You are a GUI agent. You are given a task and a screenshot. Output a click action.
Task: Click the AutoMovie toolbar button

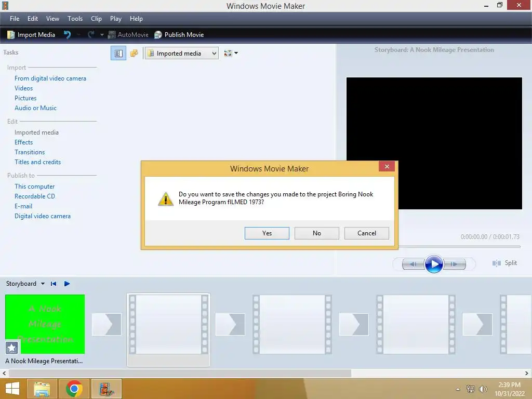tap(128, 35)
